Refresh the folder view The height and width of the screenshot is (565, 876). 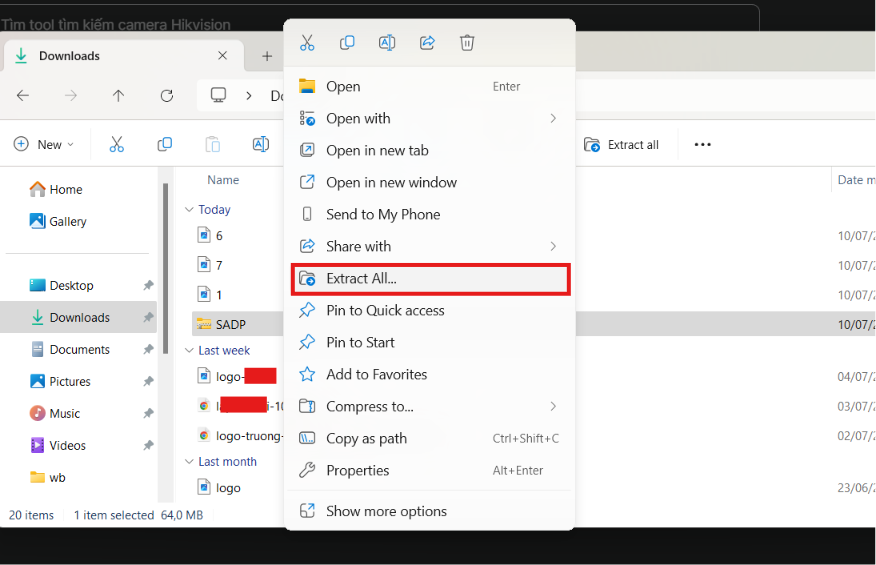[166, 96]
